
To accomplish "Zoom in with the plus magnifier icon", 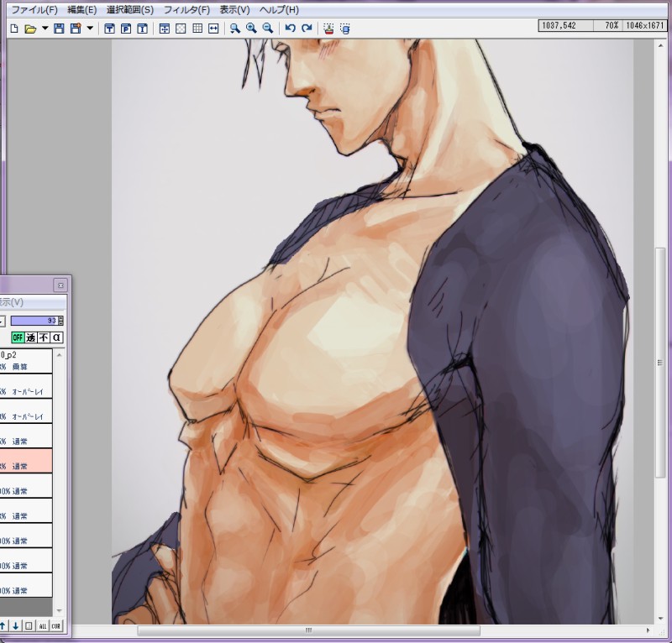I will (251, 29).
